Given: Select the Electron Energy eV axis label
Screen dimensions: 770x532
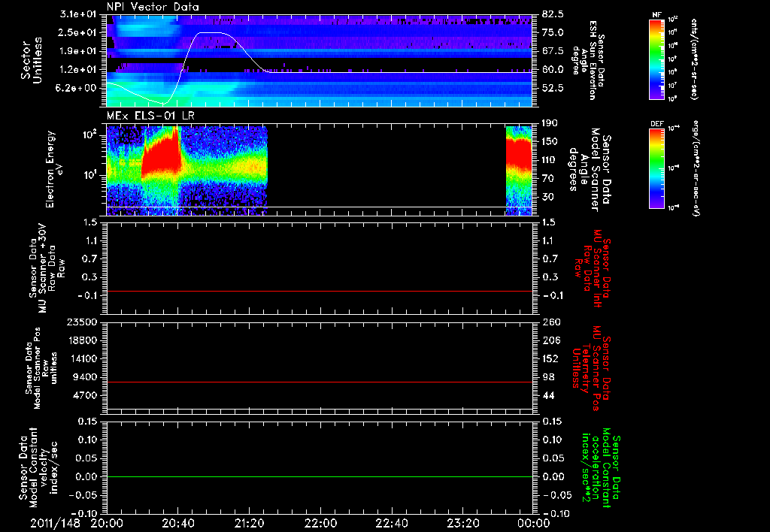Looking at the screenshot, I should [x=53, y=170].
